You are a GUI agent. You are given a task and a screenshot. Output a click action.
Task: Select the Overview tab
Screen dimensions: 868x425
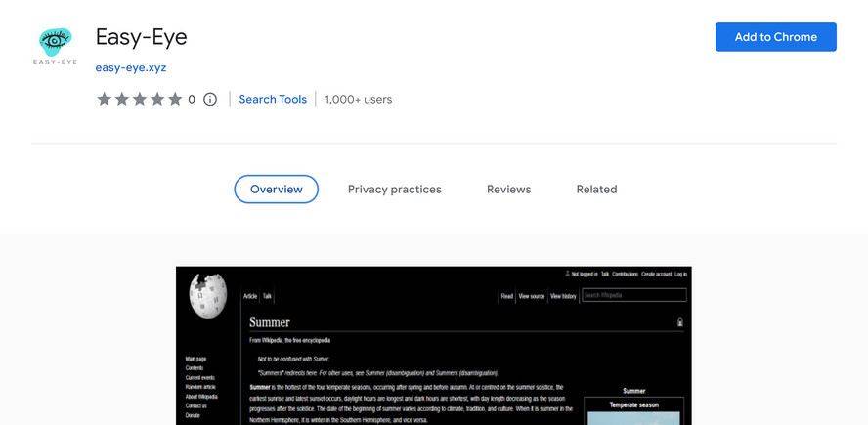277,190
